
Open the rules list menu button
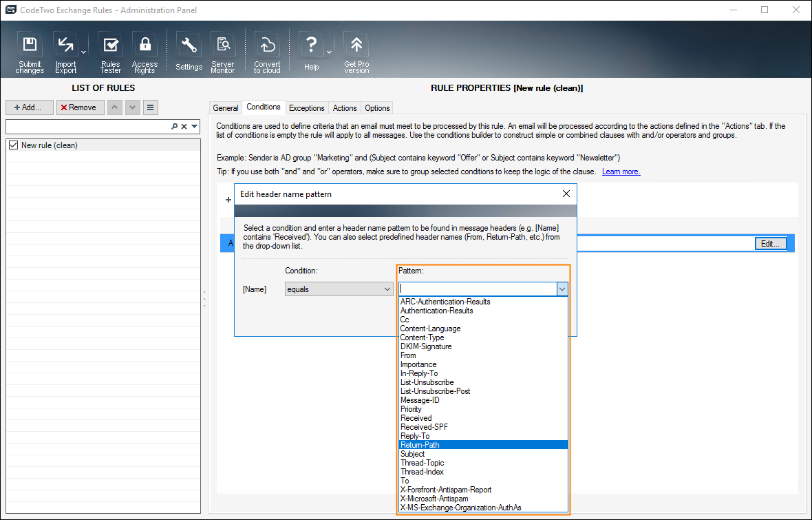pyautogui.click(x=150, y=107)
